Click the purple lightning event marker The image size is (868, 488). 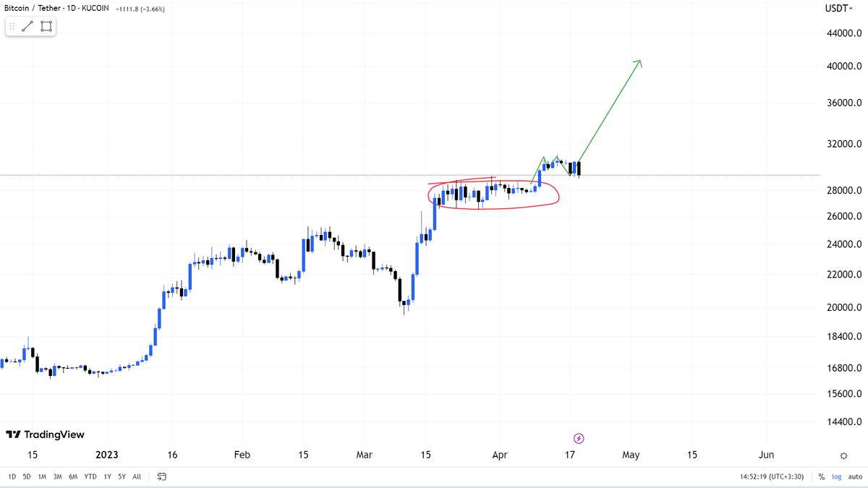579,438
